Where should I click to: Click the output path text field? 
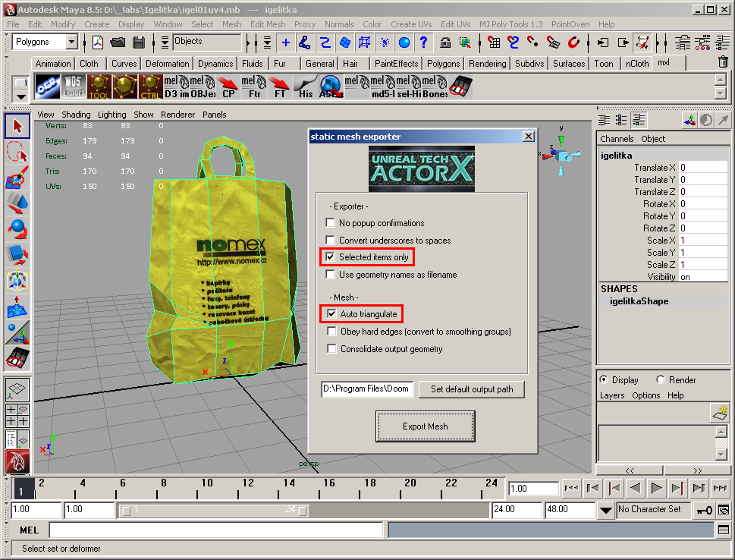click(x=367, y=389)
